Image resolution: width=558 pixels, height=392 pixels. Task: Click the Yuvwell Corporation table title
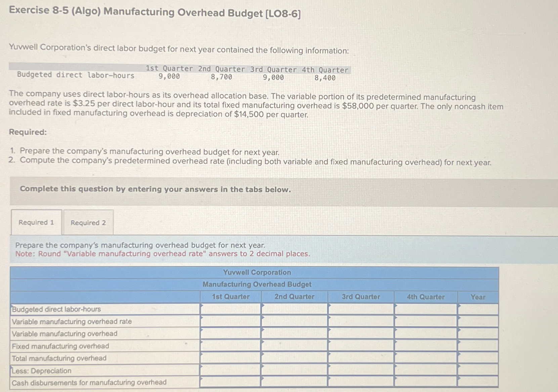tap(257, 272)
